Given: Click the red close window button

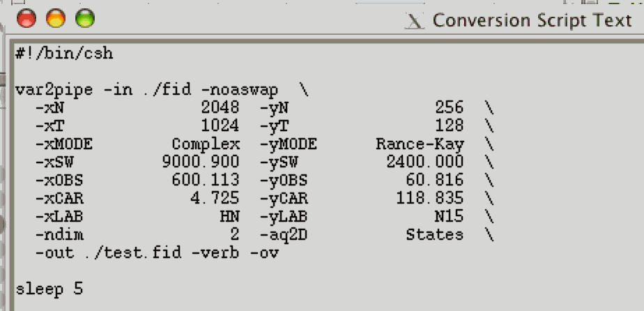Looking at the screenshot, I should click(28, 19).
